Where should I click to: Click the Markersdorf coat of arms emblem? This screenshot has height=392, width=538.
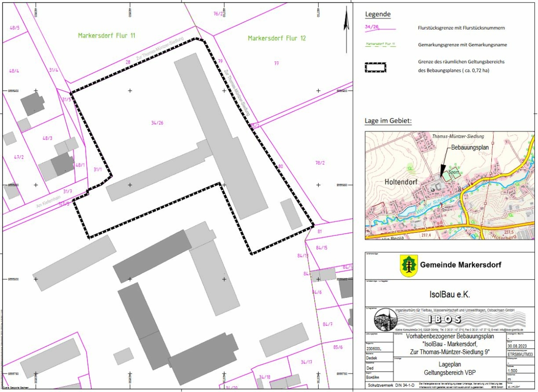[x=408, y=266]
